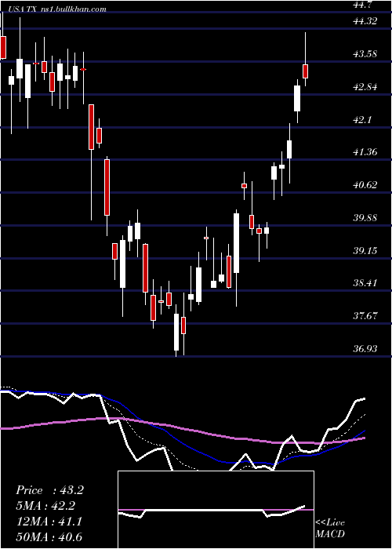Click the last red candlestick near 43.58
Image resolution: width=392 pixels, height=549 pixels.
(306, 71)
